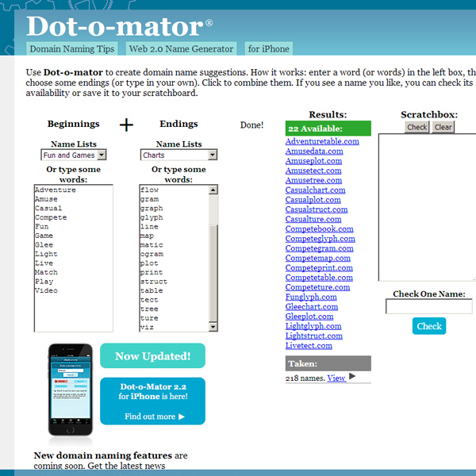The height and width of the screenshot is (476, 476).
Task: Click the endings list scroll up arrow
Action: pyautogui.click(x=213, y=190)
